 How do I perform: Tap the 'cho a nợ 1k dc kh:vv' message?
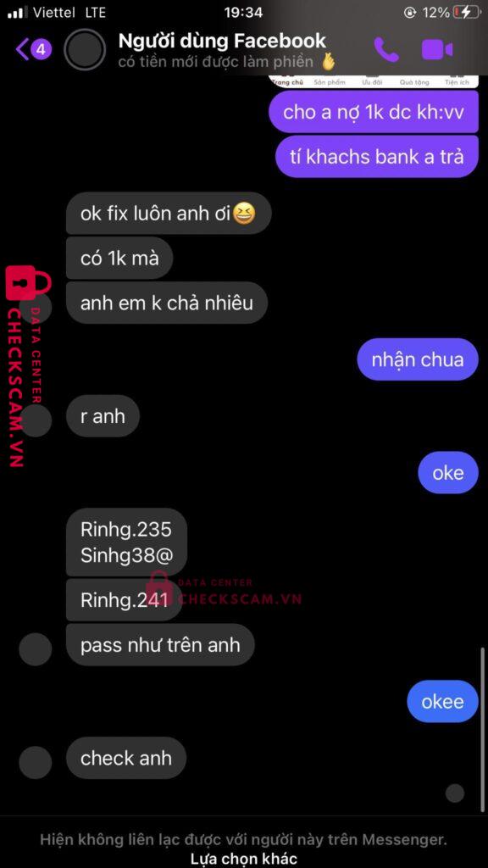(374, 112)
